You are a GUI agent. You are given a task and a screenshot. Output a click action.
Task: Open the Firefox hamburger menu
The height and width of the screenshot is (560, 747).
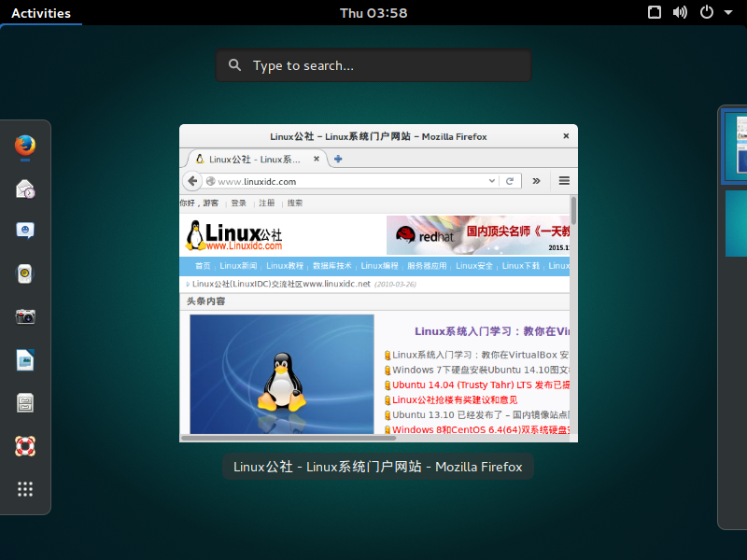564,180
